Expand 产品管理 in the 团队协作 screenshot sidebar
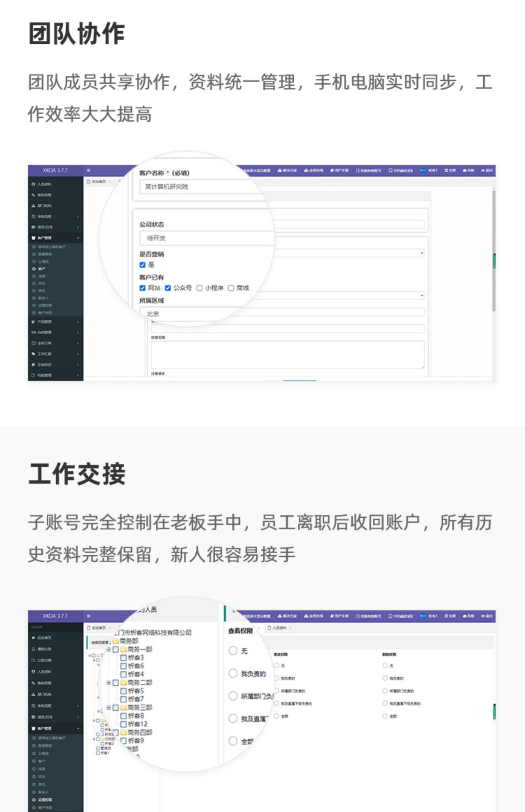 click(x=55, y=322)
